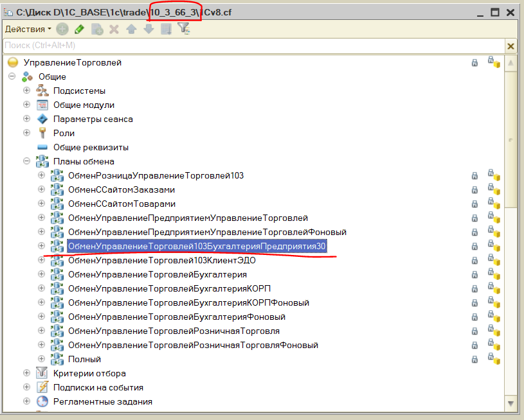Image resolution: width=524 pixels, height=420 pixels.
Task: Click the Sort list toolbar icon
Action: coord(166,30)
